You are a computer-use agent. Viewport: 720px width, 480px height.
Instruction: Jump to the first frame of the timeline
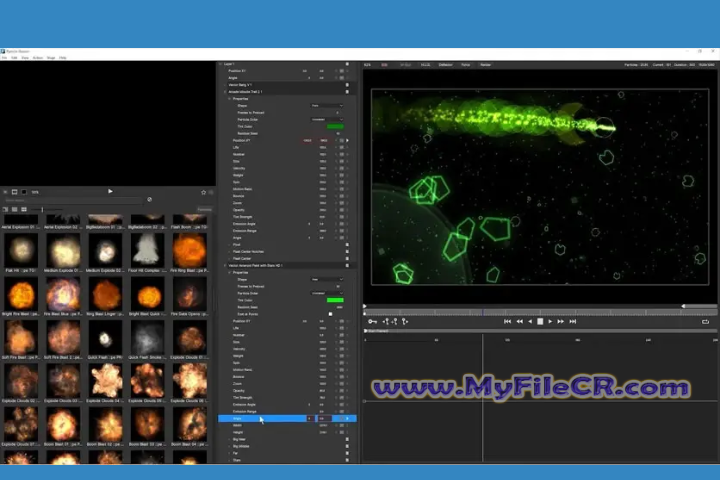507,322
